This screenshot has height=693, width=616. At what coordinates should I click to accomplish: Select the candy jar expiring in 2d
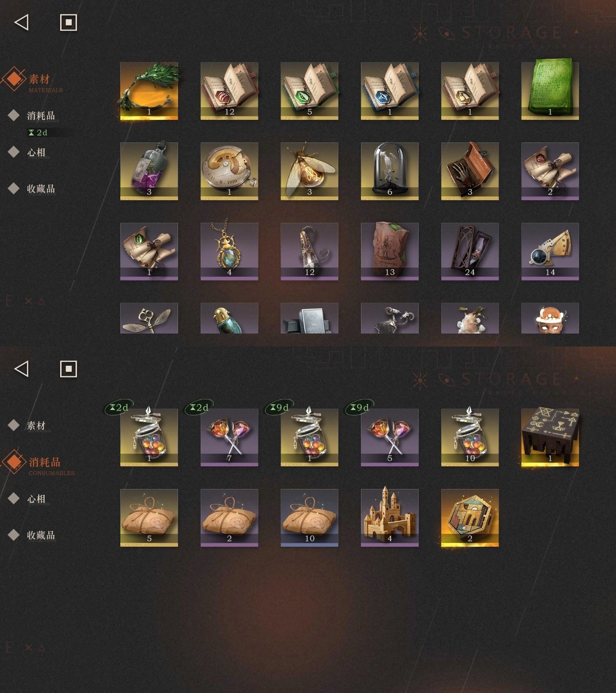coord(149,437)
